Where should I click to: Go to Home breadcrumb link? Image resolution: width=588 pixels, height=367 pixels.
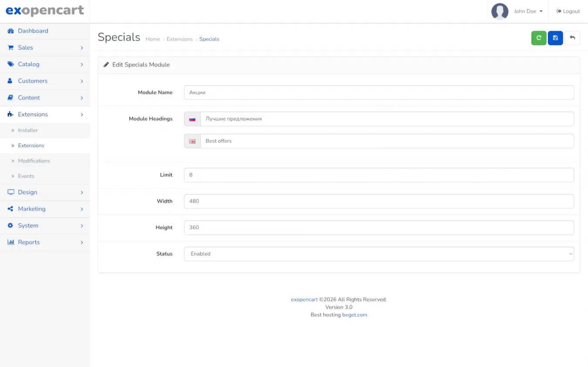152,39
